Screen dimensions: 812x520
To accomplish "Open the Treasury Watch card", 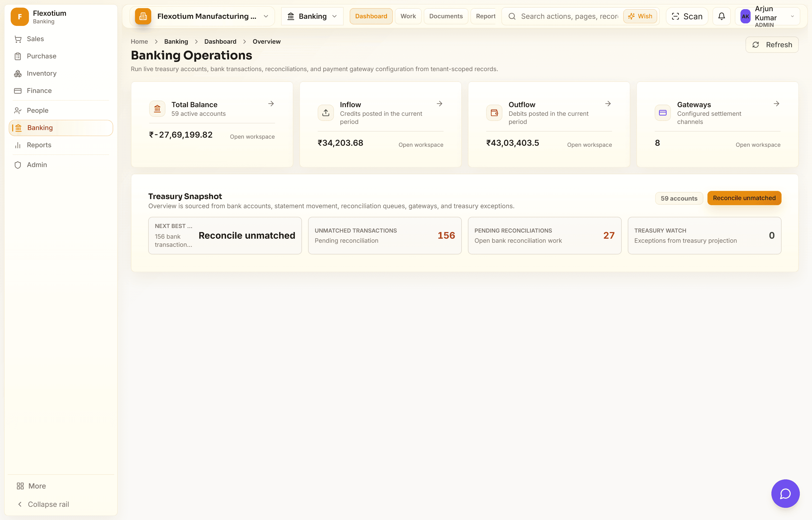I will [704, 235].
